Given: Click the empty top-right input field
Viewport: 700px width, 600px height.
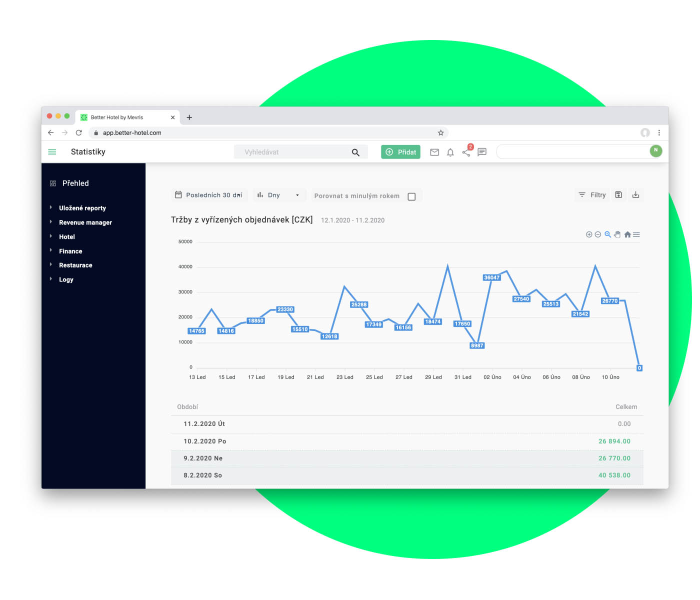Looking at the screenshot, I should (572, 152).
